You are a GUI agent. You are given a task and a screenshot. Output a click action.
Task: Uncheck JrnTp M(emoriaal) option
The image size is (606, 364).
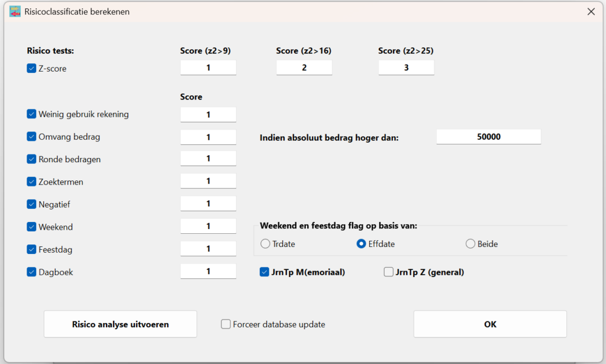click(265, 272)
